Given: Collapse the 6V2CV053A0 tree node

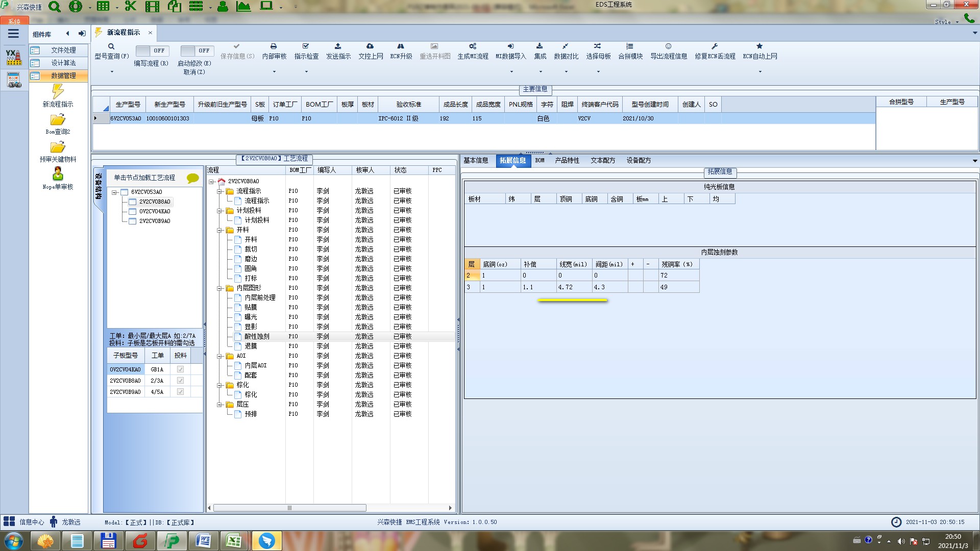Looking at the screenshot, I should pos(115,192).
